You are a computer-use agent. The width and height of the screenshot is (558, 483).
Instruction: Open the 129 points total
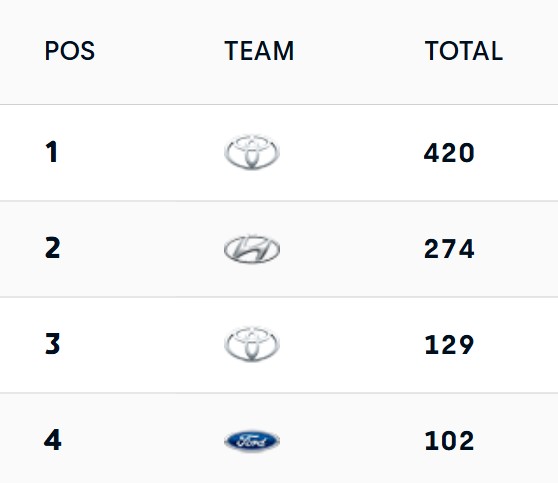(449, 345)
